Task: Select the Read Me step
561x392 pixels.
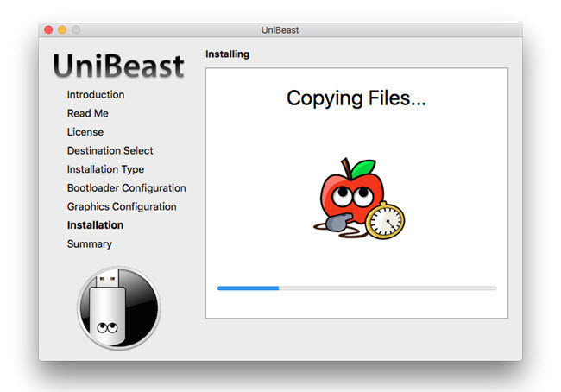Action: click(88, 113)
